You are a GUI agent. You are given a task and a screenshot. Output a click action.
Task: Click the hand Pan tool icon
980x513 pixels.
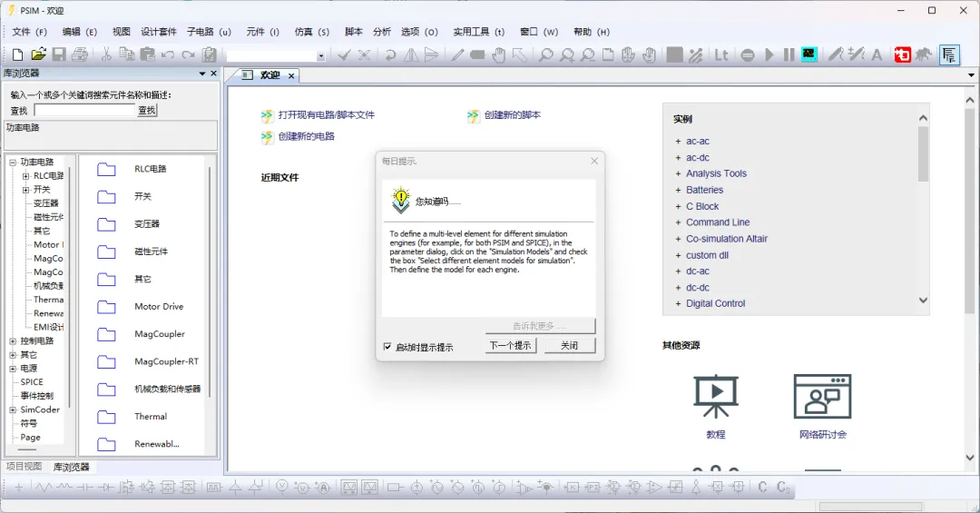click(498, 55)
